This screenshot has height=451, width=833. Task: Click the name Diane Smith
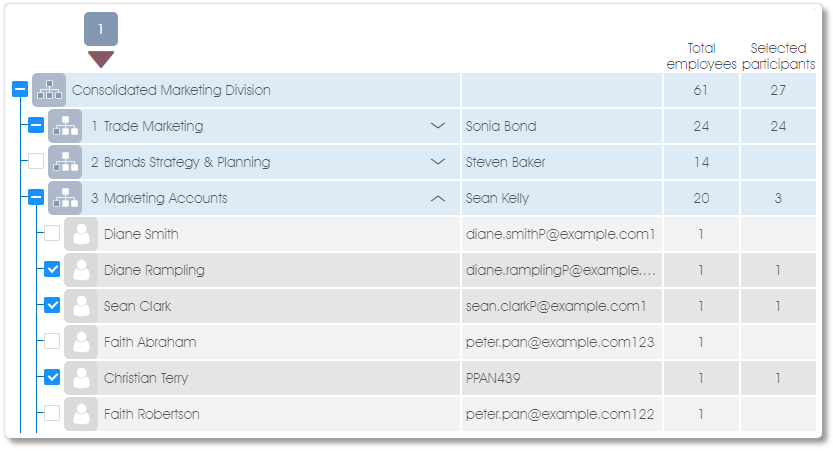[141, 234]
